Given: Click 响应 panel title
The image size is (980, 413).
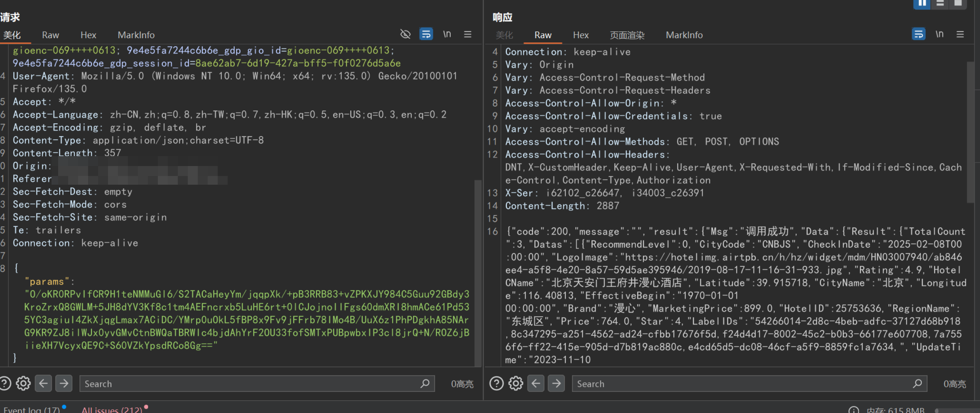Looking at the screenshot, I should coord(502,17).
